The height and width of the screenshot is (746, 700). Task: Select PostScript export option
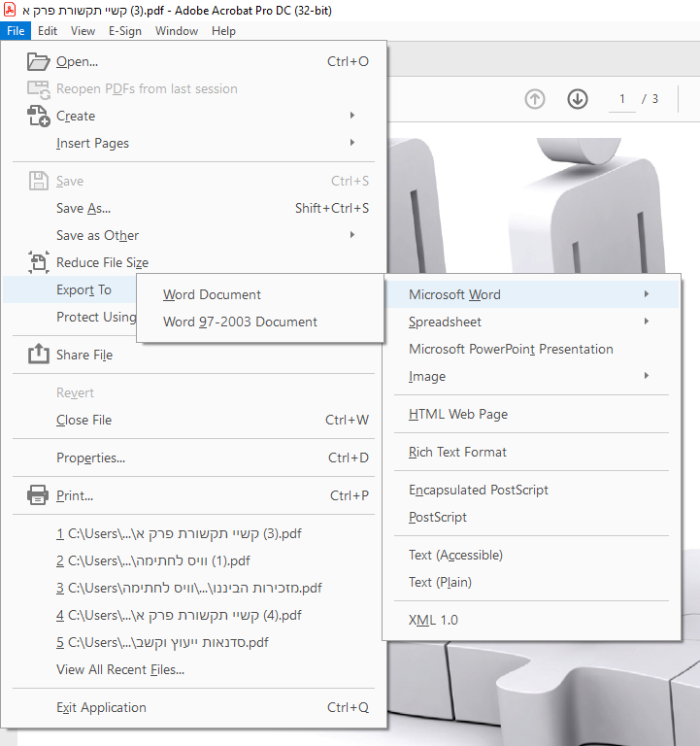click(x=532, y=517)
